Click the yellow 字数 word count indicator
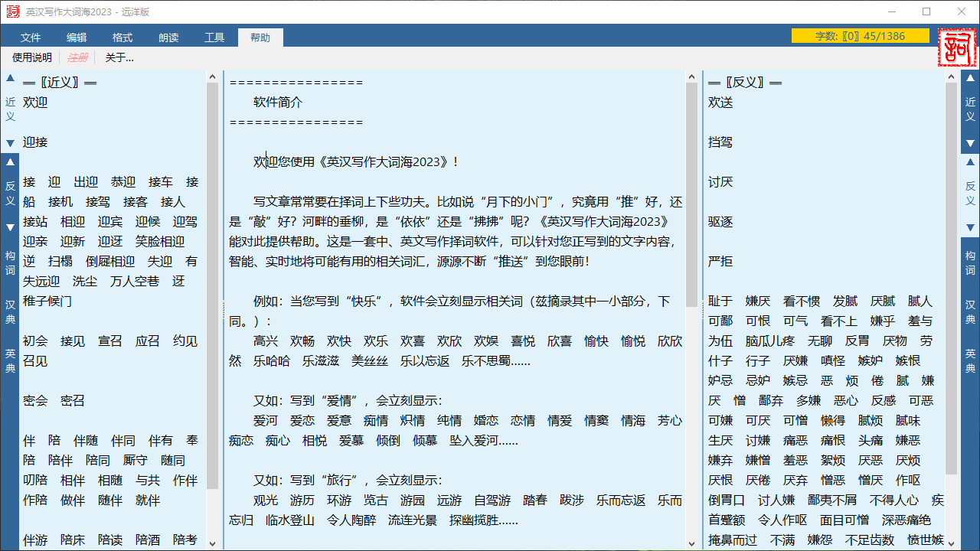This screenshot has height=551, width=980. click(860, 35)
